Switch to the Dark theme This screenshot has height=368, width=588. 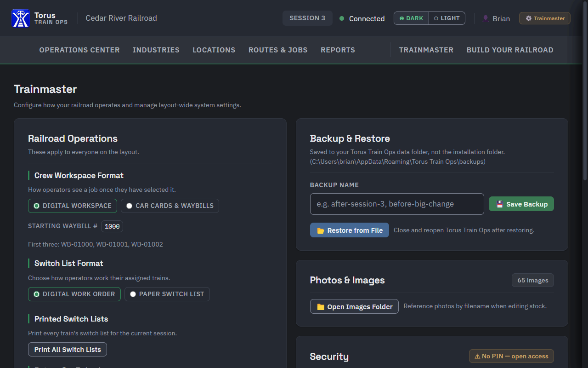coord(412,18)
